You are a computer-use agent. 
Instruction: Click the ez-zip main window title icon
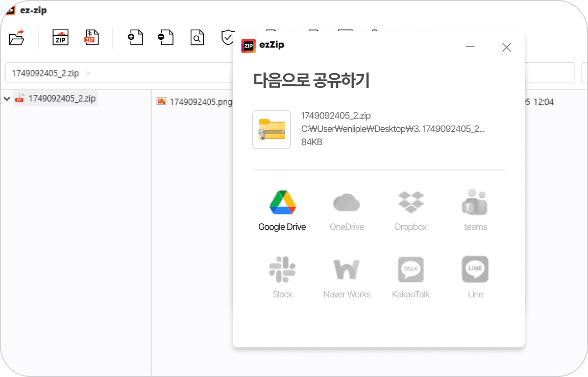(11, 10)
